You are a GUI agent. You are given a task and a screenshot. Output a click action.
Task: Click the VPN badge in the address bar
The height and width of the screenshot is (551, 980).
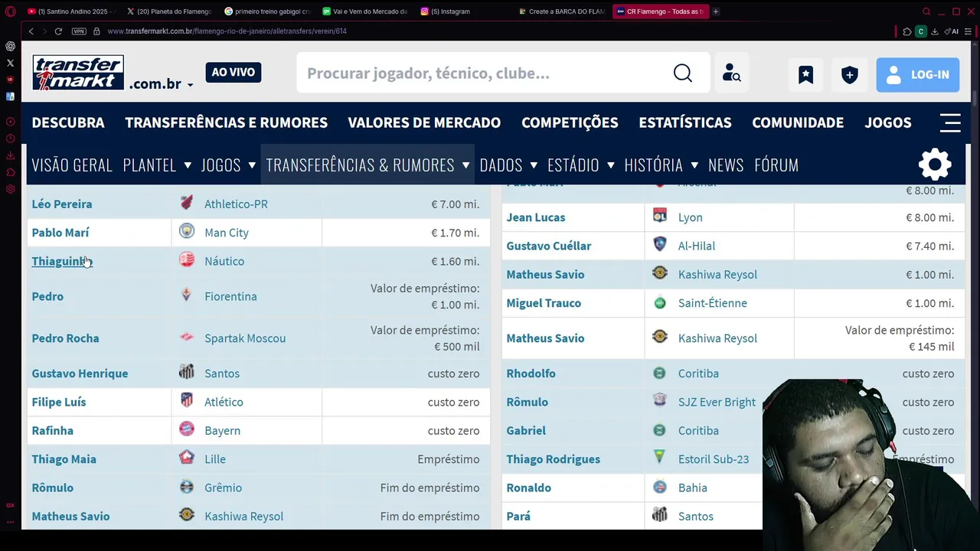[x=79, y=31]
